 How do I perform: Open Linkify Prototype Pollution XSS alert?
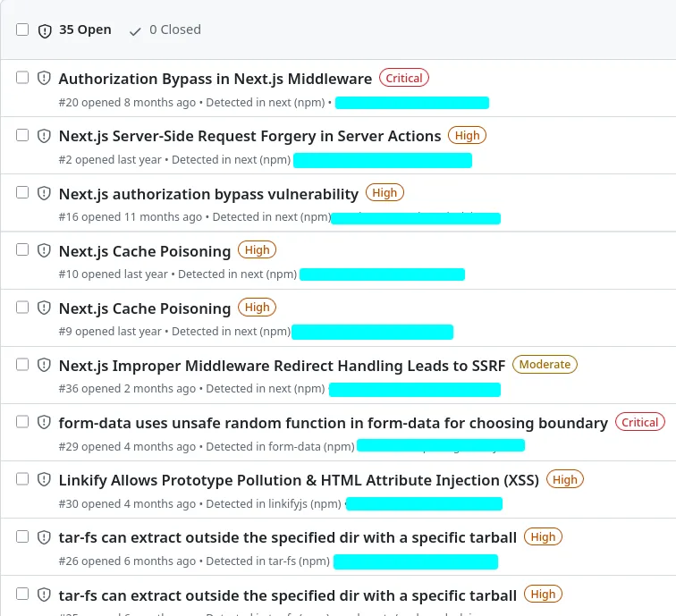click(x=299, y=480)
